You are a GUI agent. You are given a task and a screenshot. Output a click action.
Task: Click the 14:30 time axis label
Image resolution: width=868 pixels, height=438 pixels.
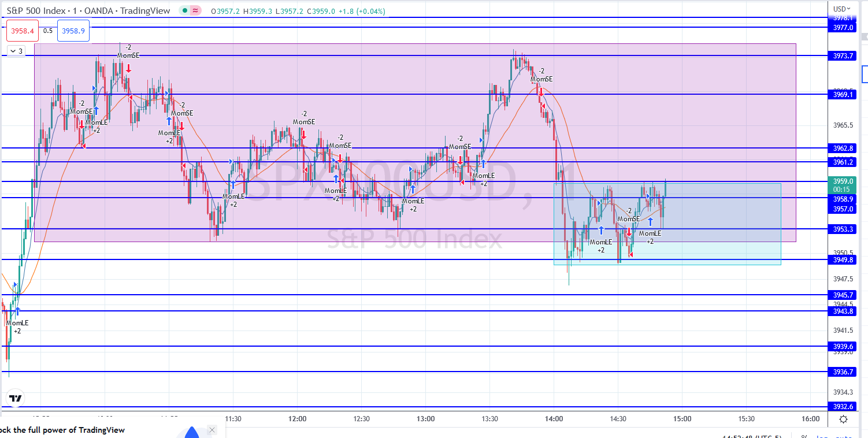pyautogui.click(x=618, y=419)
